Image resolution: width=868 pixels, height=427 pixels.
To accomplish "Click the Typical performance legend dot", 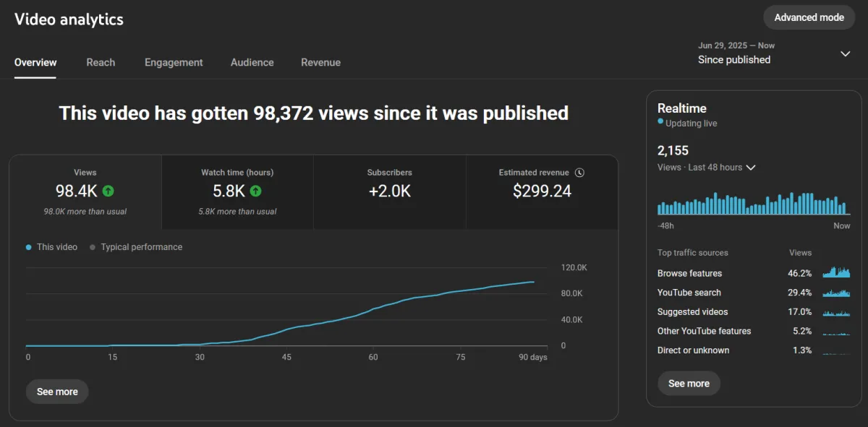I will tap(93, 247).
